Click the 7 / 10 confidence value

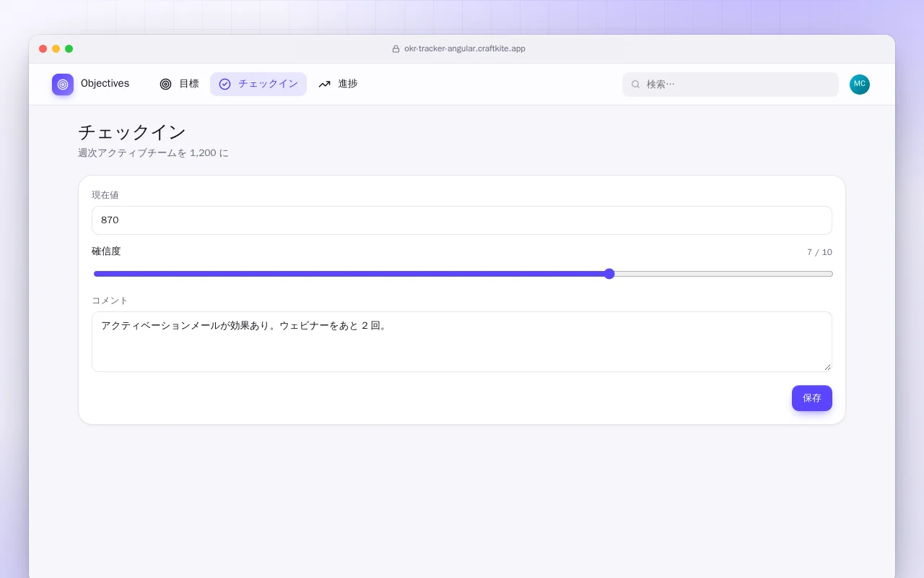[819, 252]
